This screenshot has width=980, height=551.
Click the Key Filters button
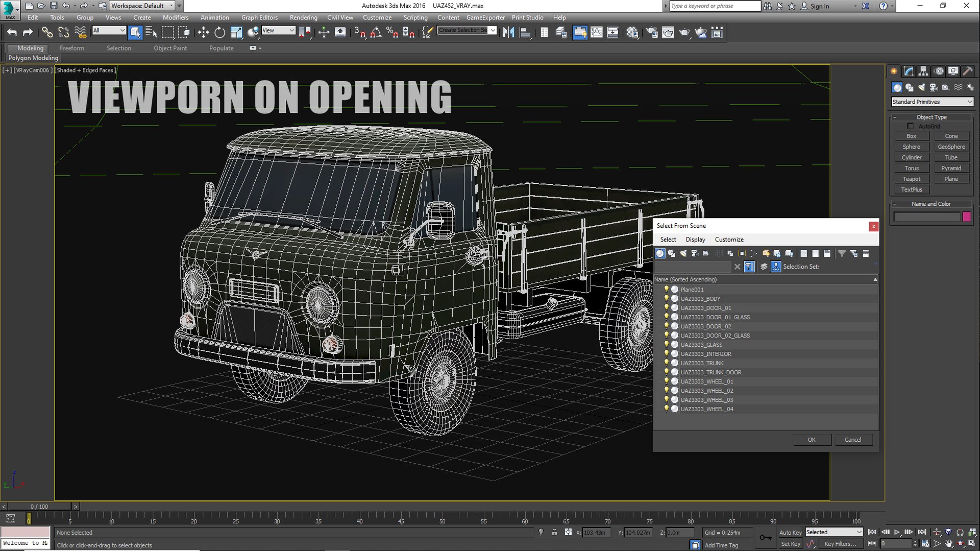[x=840, y=544]
